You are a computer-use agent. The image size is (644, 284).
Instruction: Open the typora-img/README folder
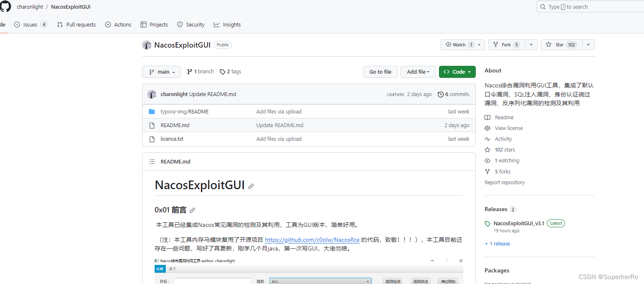[184, 111]
